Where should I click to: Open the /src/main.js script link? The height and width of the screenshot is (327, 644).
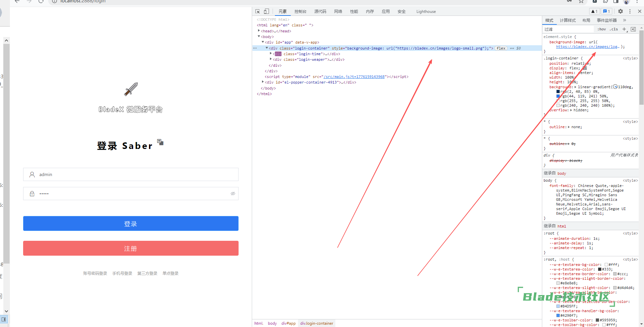(354, 77)
